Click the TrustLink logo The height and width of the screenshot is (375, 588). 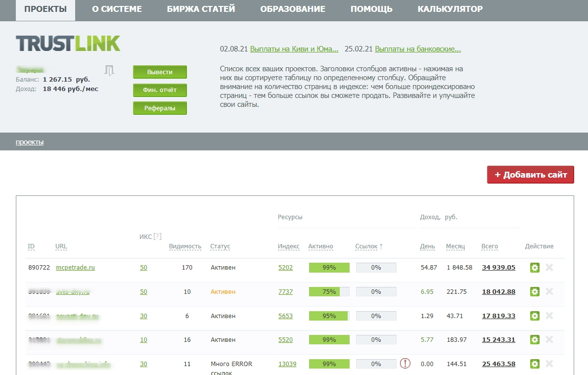coord(68,44)
